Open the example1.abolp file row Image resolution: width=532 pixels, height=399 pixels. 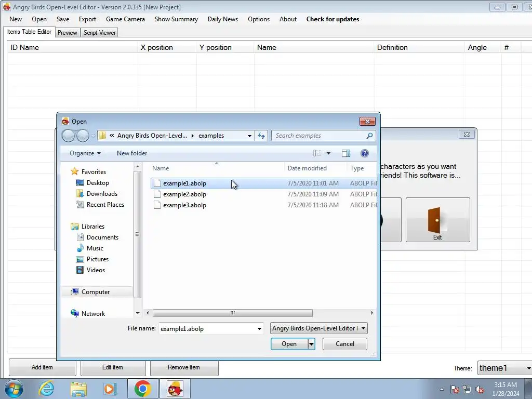coord(263,183)
